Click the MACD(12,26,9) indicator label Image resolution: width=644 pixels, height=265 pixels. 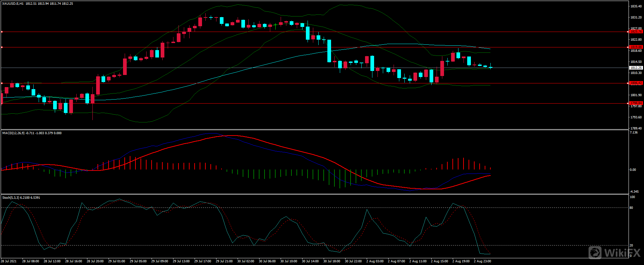pyautogui.click(x=13, y=133)
